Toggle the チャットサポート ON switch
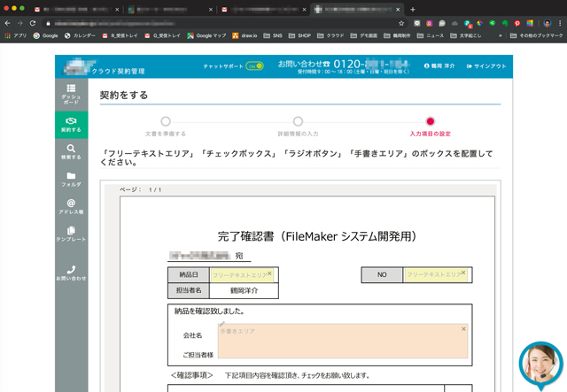567x392 pixels. click(254, 66)
